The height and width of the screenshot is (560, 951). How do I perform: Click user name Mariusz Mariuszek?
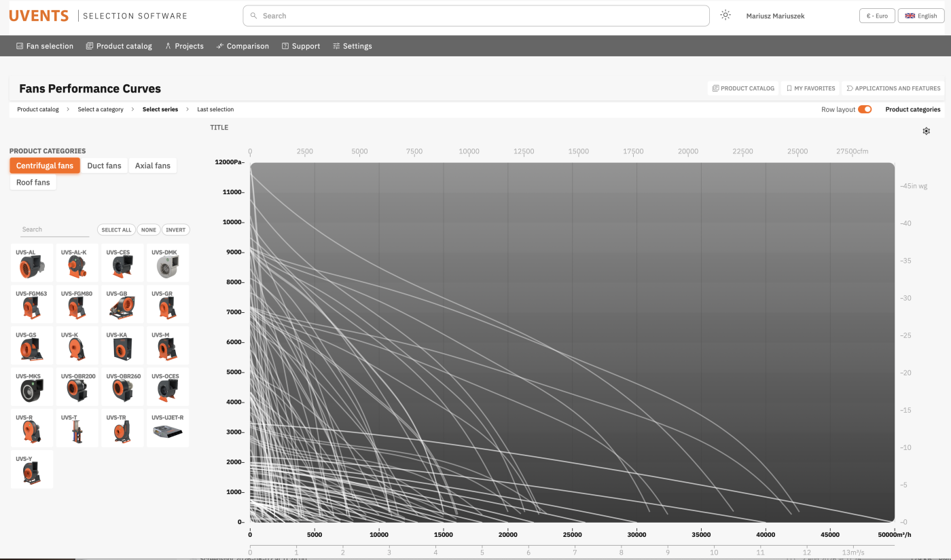point(775,16)
